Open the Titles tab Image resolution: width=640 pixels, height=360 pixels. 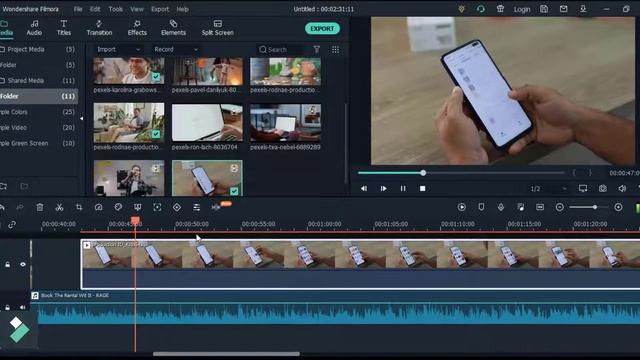[64, 28]
